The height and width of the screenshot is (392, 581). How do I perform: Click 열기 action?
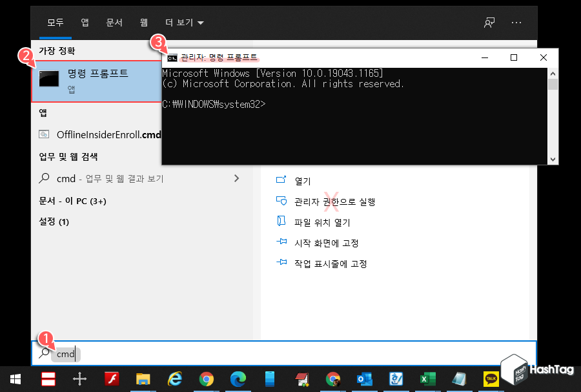point(302,181)
